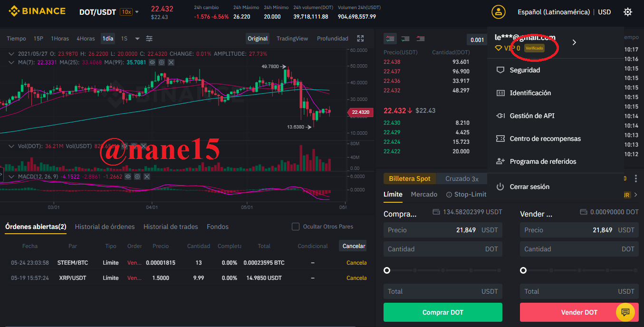Check Ocultar Otros Pares checkbox
This screenshot has height=327, width=644.
tap(295, 227)
